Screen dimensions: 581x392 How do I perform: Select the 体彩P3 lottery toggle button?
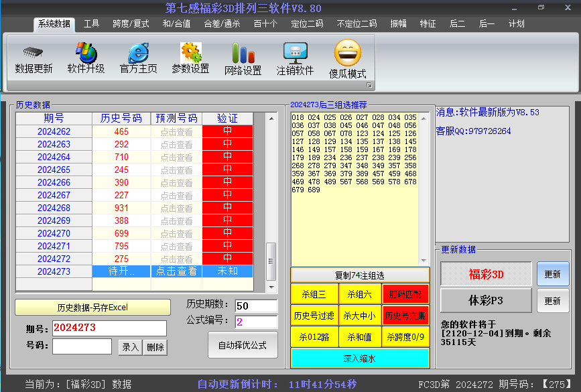(486, 301)
